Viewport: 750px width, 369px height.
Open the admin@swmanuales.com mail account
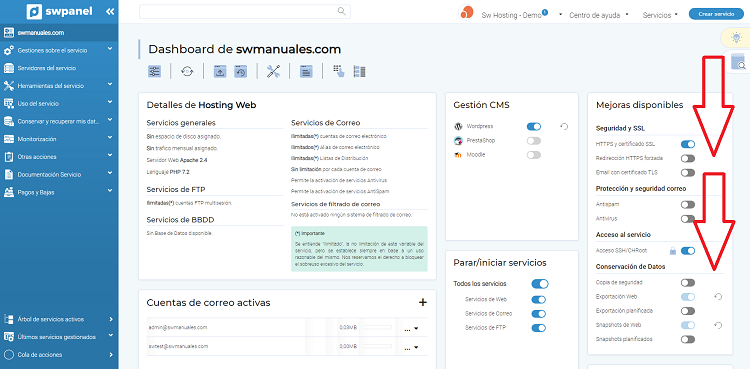(177, 327)
